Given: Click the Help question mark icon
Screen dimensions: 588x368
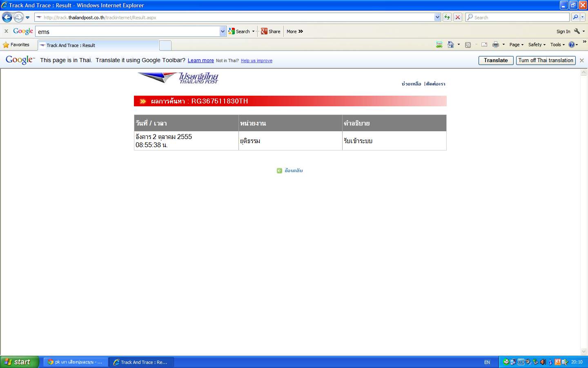Looking at the screenshot, I should click(x=572, y=45).
